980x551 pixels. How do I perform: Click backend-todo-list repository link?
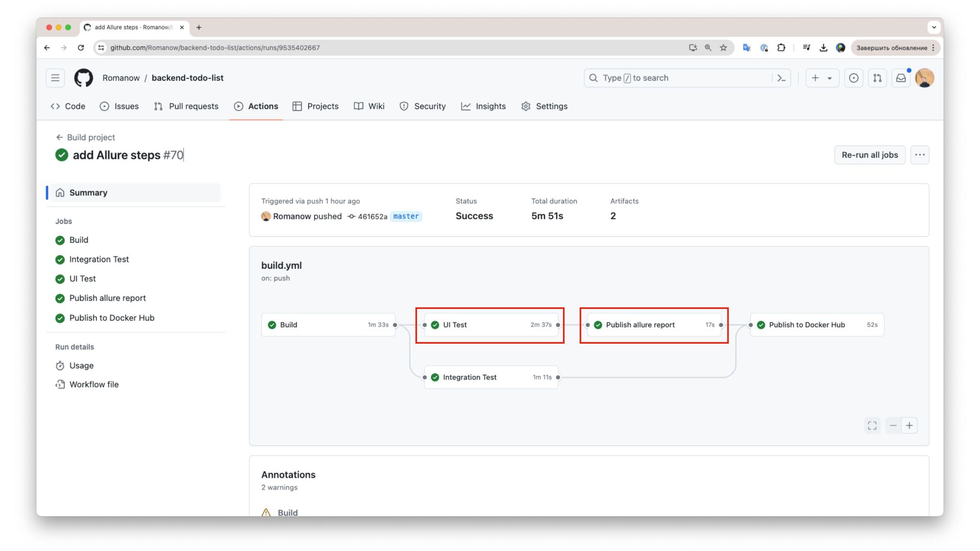(x=187, y=78)
